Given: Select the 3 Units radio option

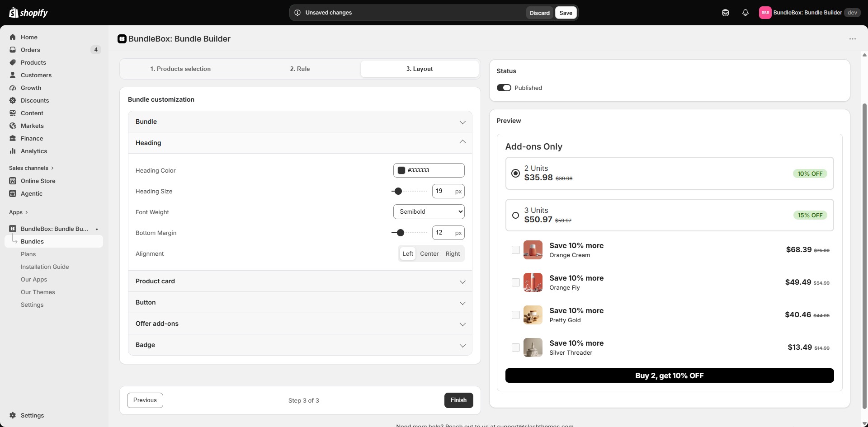Looking at the screenshot, I should pyautogui.click(x=515, y=216).
